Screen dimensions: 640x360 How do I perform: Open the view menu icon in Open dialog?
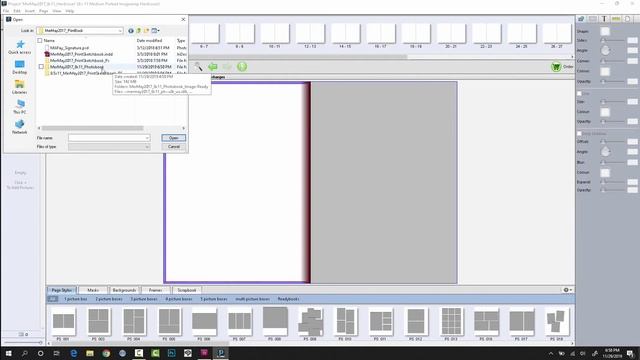155,31
